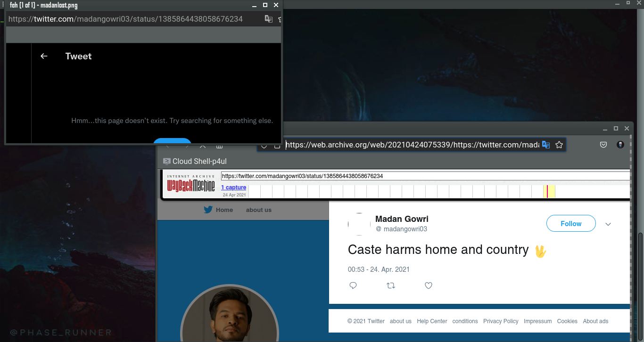Click the Impressum footer link
The height and width of the screenshot is (342, 644).
pos(538,321)
